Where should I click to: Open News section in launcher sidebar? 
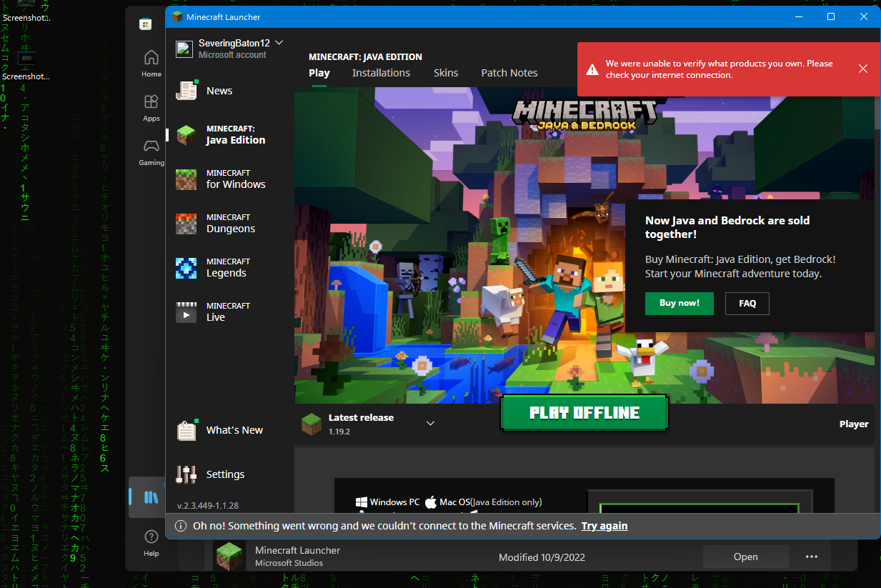[x=219, y=91]
